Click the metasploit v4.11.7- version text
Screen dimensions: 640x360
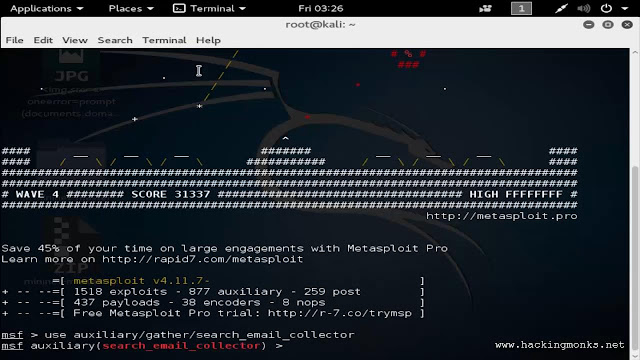pos(141,281)
